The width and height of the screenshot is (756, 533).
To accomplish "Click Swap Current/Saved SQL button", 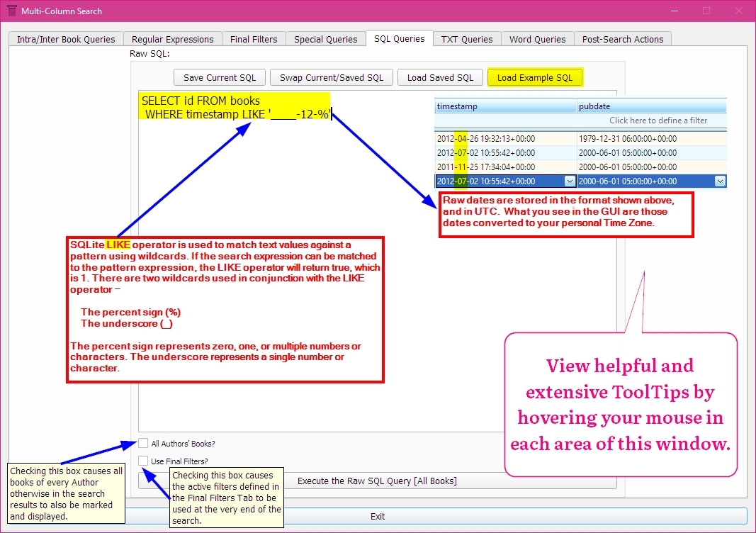I will [331, 78].
